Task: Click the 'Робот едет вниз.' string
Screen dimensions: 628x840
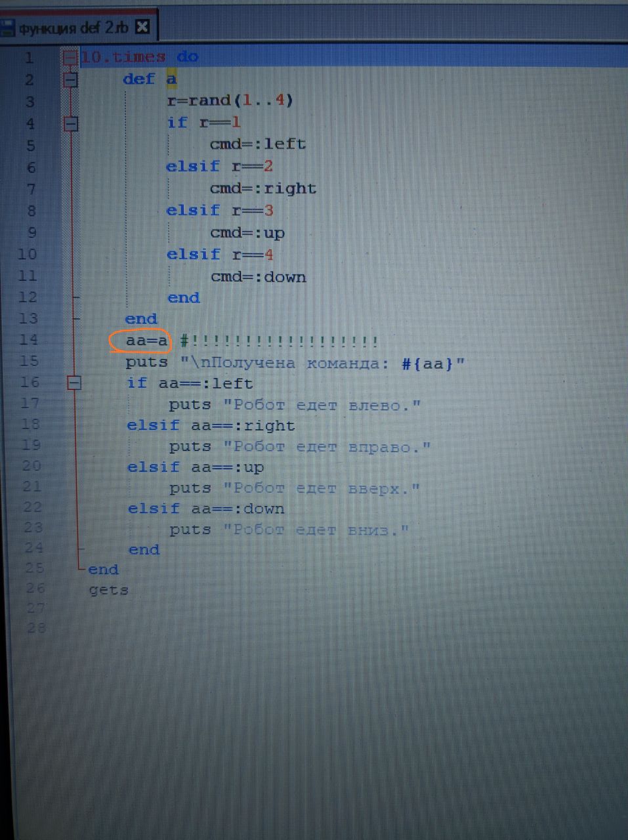Action: point(316,530)
